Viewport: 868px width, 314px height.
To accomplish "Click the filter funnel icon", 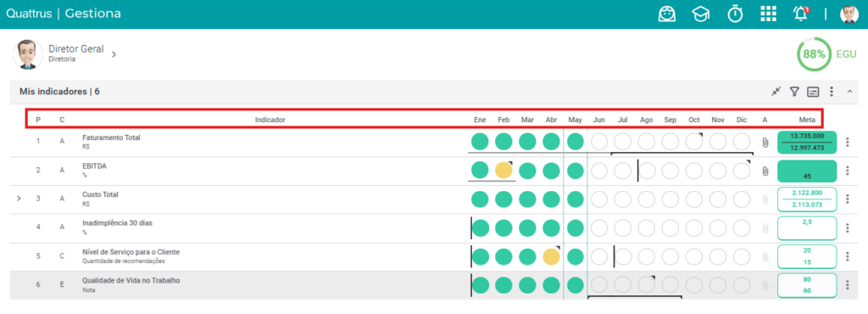I will (794, 92).
